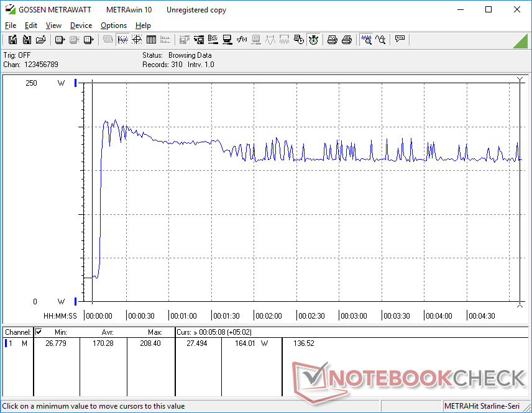Viewport: 532px width, 413px height.
Task: Maximize the METRAwin 10 window
Action: pos(488,9)
